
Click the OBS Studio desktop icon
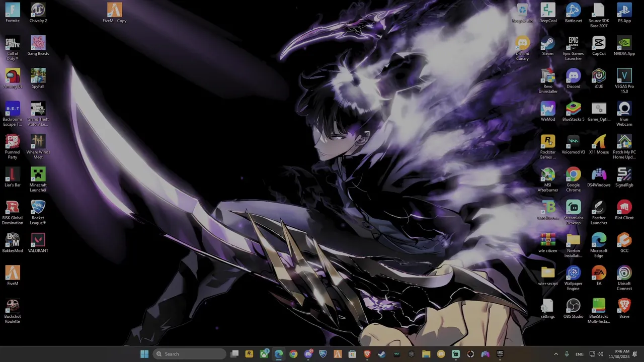coord(574,308)
